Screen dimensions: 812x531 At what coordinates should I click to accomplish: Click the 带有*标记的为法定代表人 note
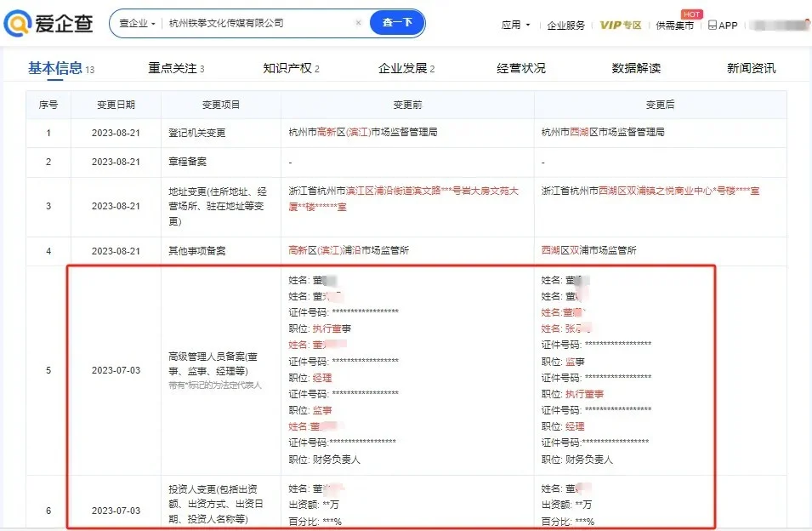click(x=215, y=385)
